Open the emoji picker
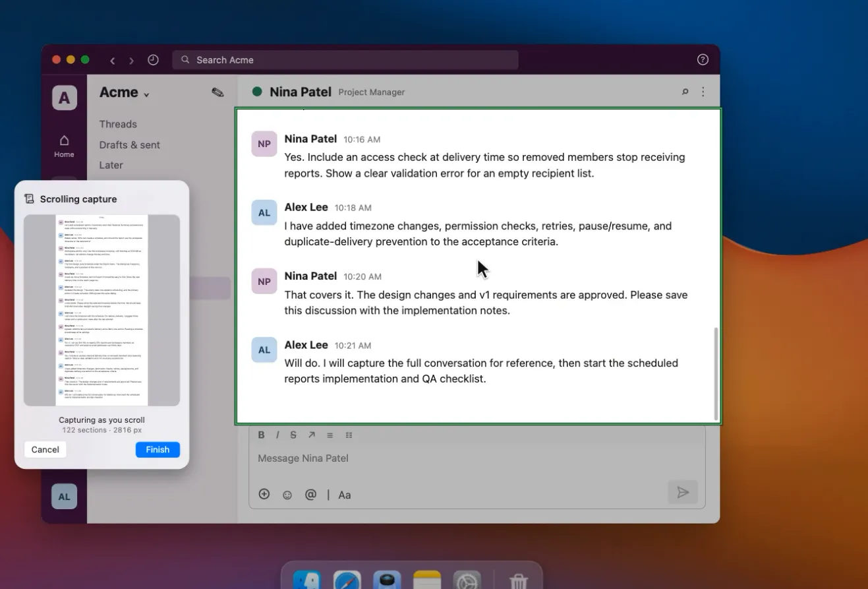Viewport: 868px width, 589px height. pos(287,495)
